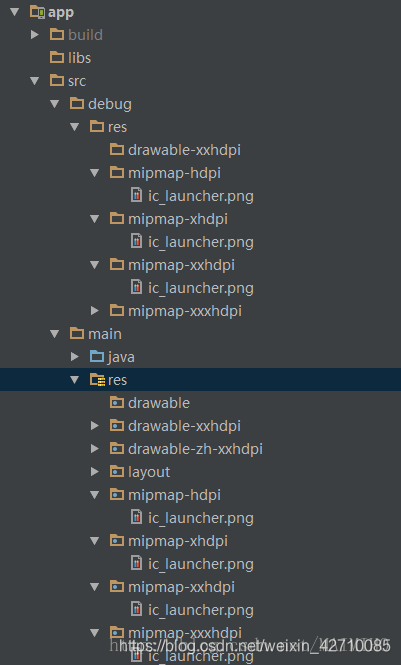The height and width of the screenshot is (665, 401).
Task: Select ic_launcher.png icon in main mipmap-xhdpi
Action: click(136, 563)
